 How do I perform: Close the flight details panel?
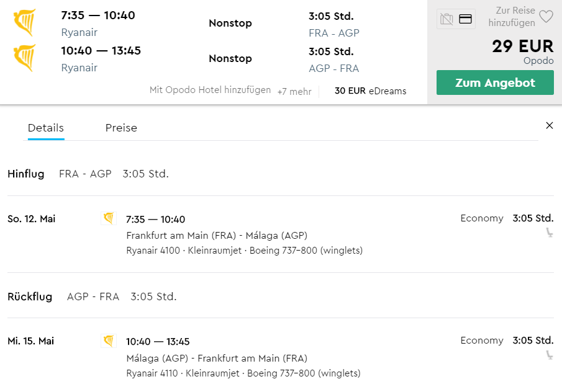549,125
